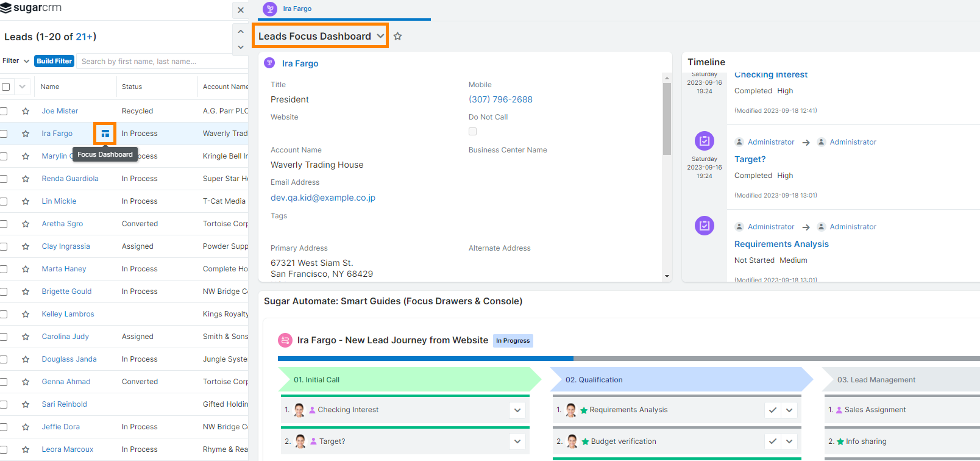
Task: Click the task icon beside Requirements Analysis timeline entry
Action: pos(705,226)
